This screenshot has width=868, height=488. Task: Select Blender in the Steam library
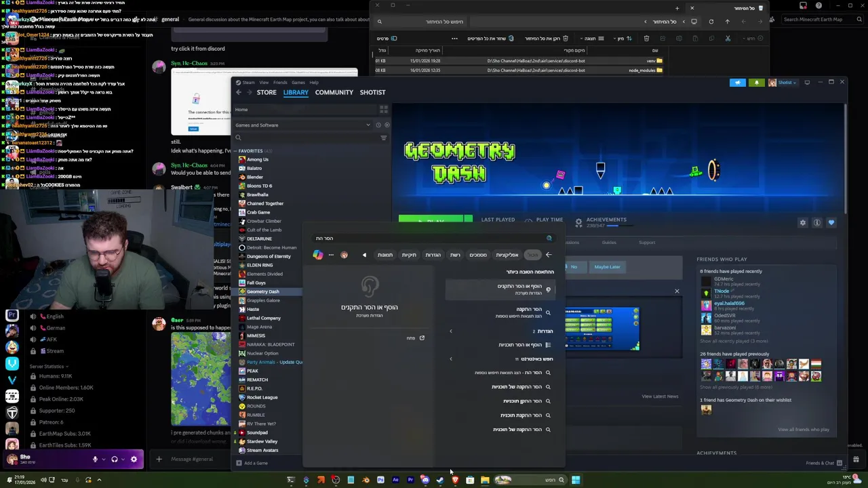pos(254,177)
